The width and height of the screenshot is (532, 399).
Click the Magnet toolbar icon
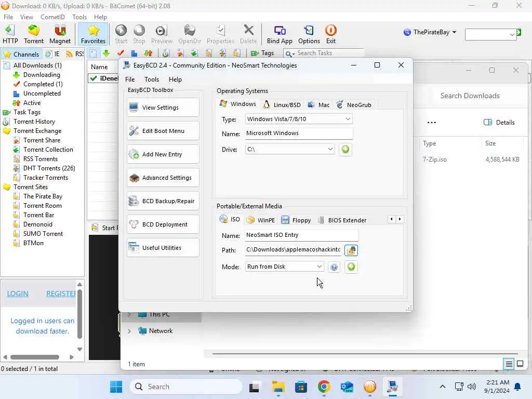pyautogui.click(x=60, y=34)
